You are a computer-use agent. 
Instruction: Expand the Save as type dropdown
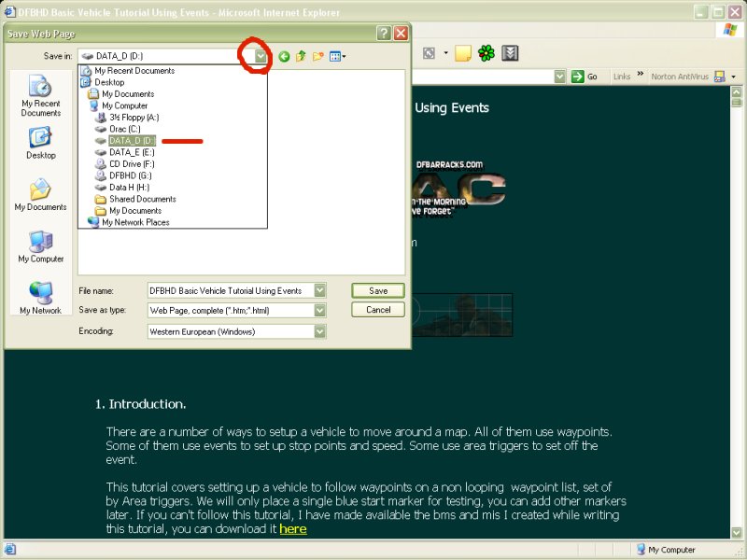(x=320, y=310)
